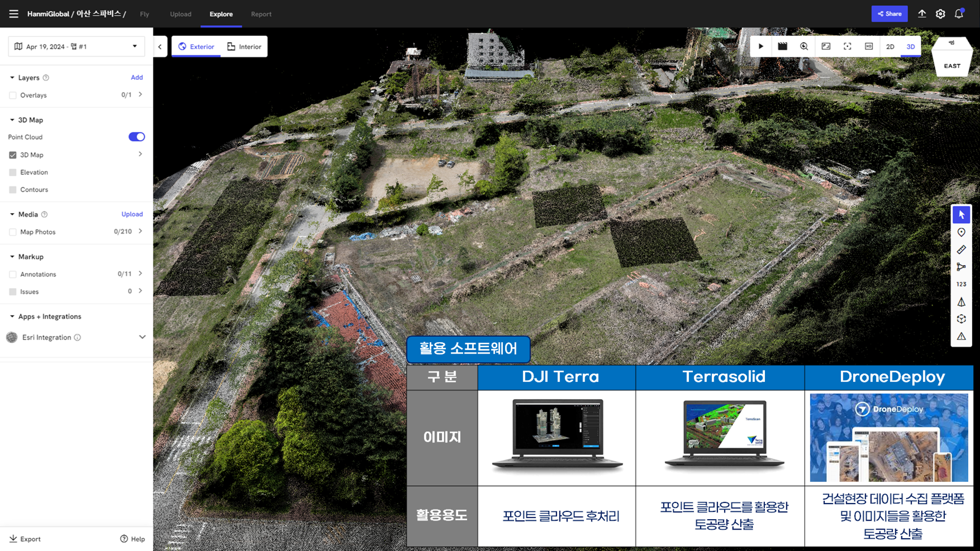Click Upload next to Media
Screen dimensions: 980x551
[x=132, y=214]
